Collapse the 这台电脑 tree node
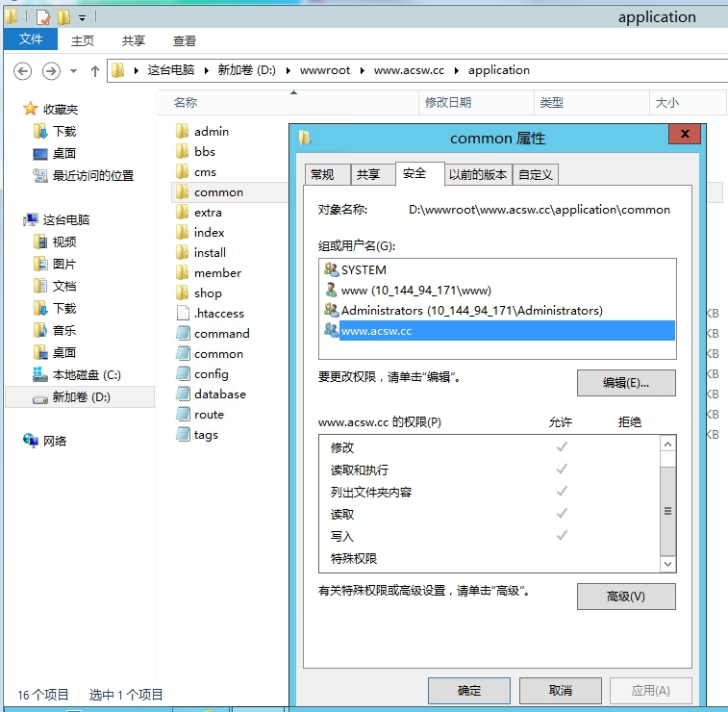The width and height of the screenshot is (728, 712). point(13,220)
